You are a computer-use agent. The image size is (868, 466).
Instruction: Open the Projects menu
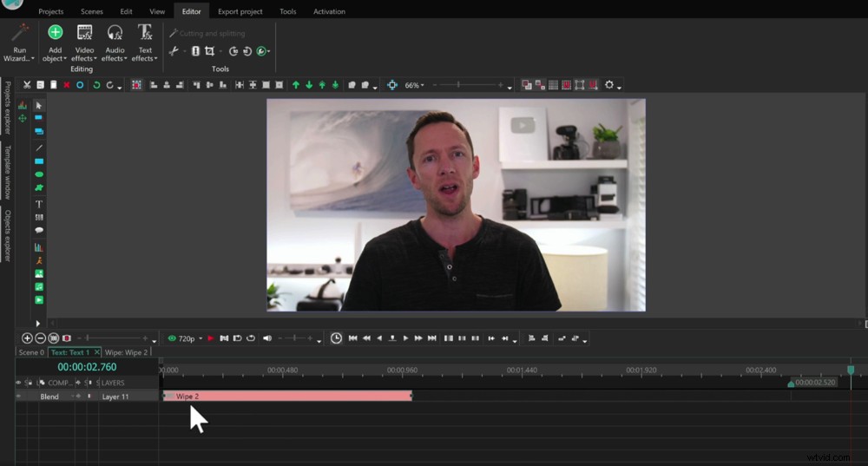[x=51, y=11]
